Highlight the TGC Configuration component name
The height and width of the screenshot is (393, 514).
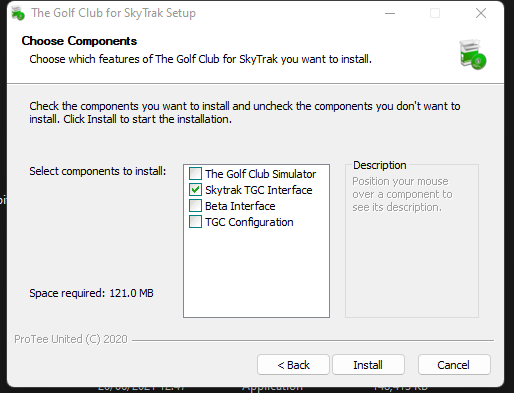(x=249, y=222)
